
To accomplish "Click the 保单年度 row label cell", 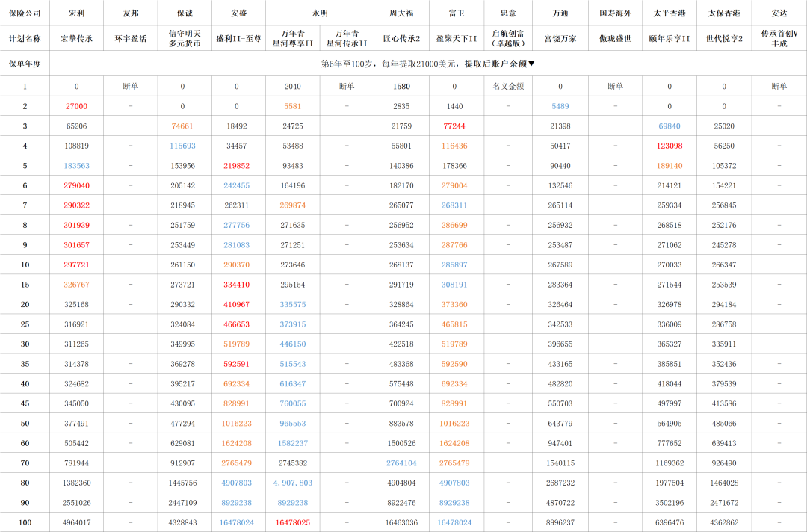I will coord(25,64).
